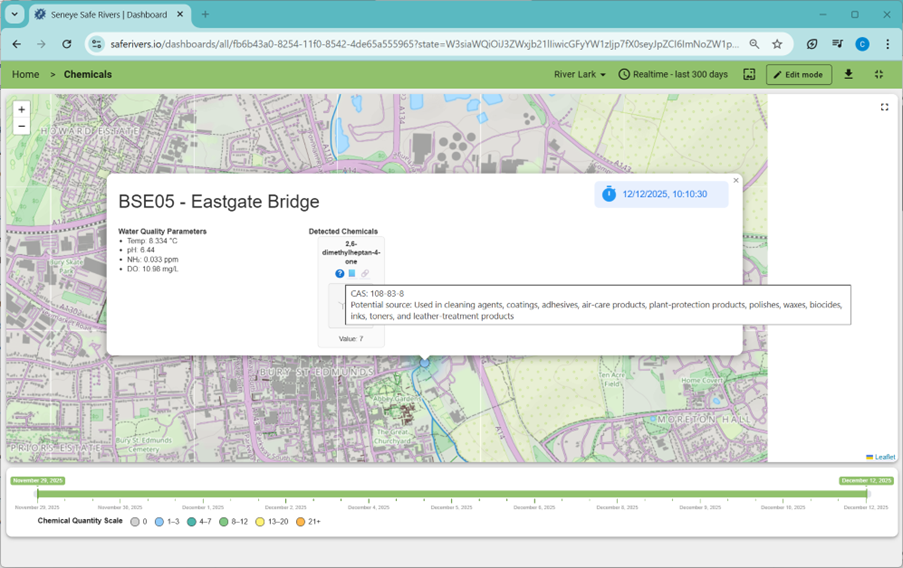This screenshot has width=903, height=568.
Task: Click the 'Detected Chemicals' heading
Action: (x=343, y=231)
